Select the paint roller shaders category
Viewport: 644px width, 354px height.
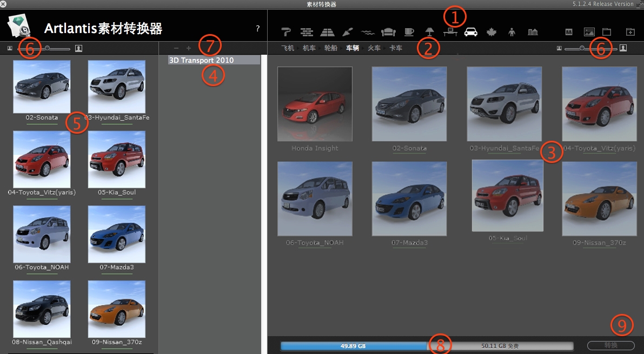tap(286, 32)
